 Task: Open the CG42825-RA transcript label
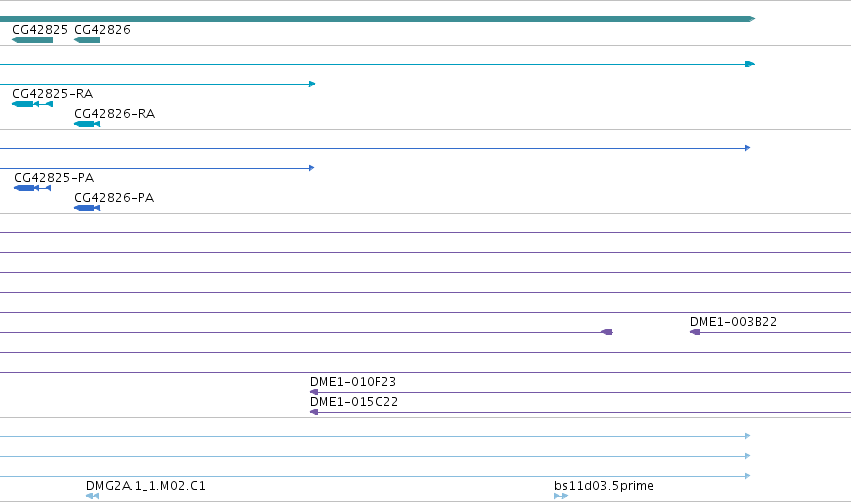[x=53, y=94]
